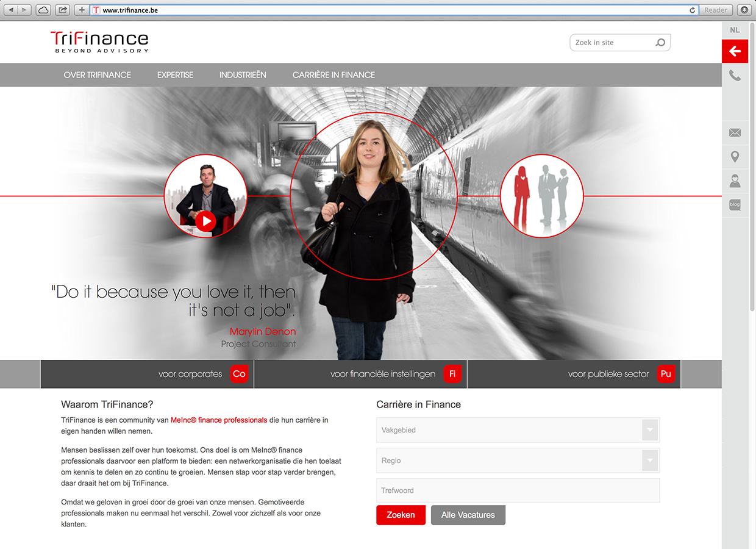Screen dimensions: 756x549
Task: Open the 'voor financiële instellingen' tab
Action: click(x=360, y=374)
